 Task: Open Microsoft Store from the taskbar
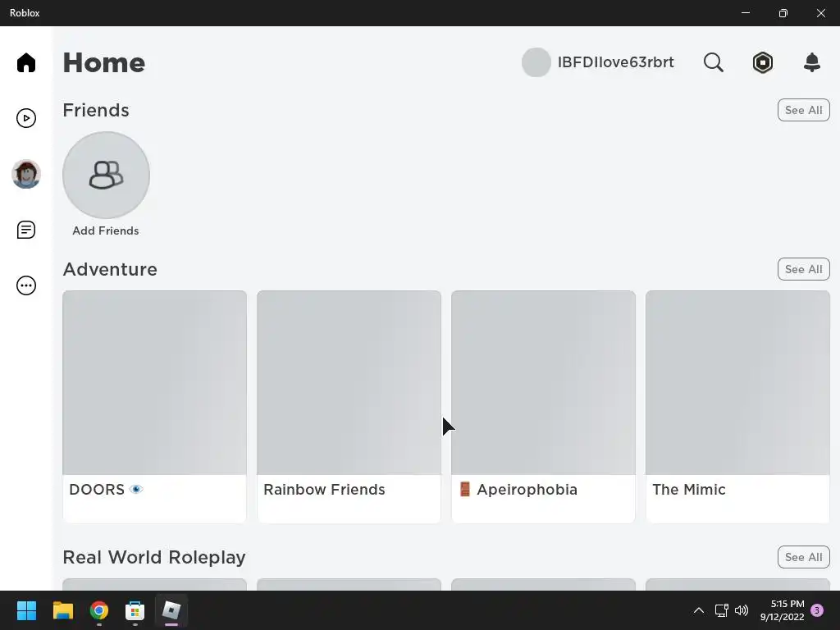(x=135, y=610)
